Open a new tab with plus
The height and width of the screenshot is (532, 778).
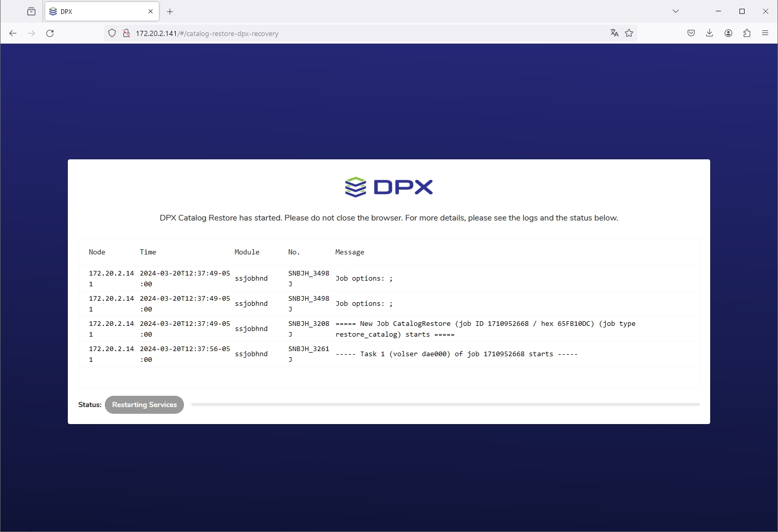[170, 11]
